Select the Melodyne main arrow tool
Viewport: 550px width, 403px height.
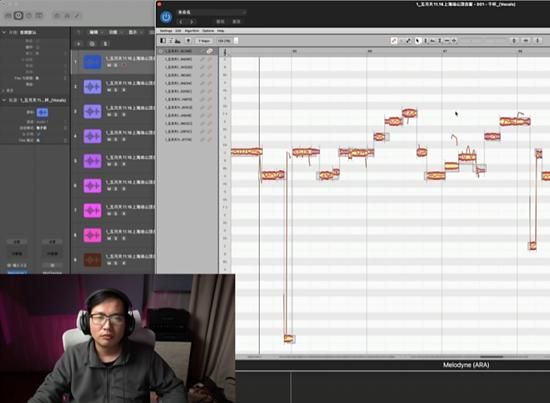click(417, 41)
